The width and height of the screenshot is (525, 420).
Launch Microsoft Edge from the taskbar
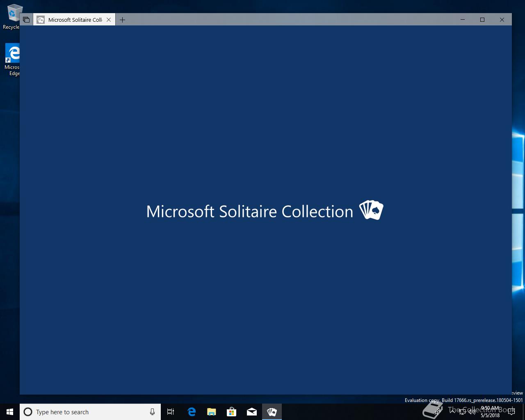[x=192, y=412]
